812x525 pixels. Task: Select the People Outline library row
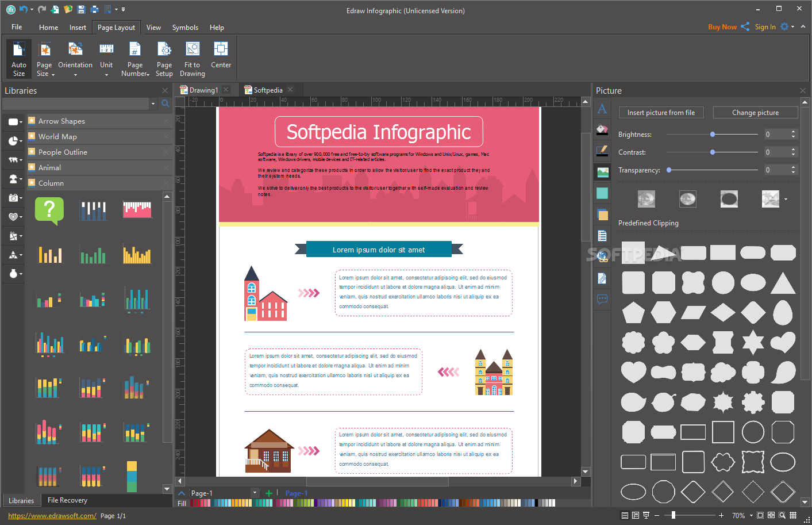[99, 152]
